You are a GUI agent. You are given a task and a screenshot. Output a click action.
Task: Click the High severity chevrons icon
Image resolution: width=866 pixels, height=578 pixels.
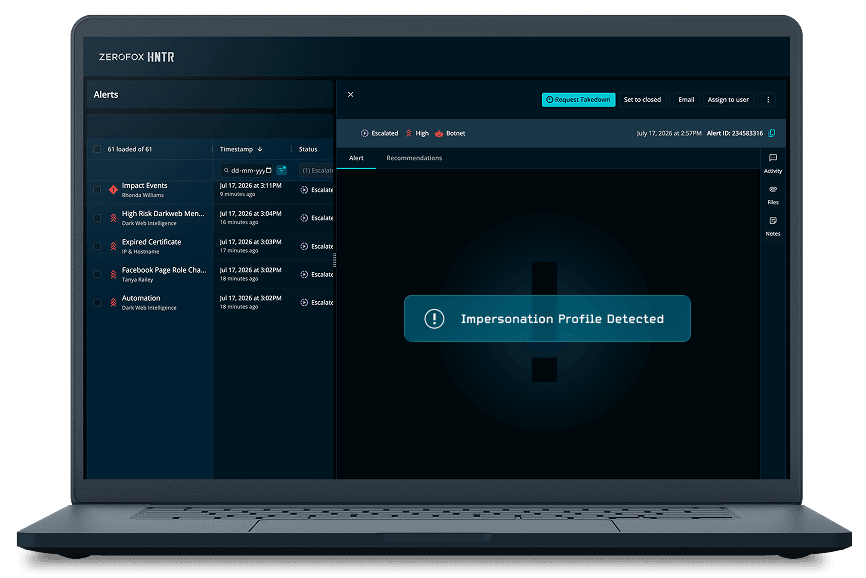pos(409,133)
